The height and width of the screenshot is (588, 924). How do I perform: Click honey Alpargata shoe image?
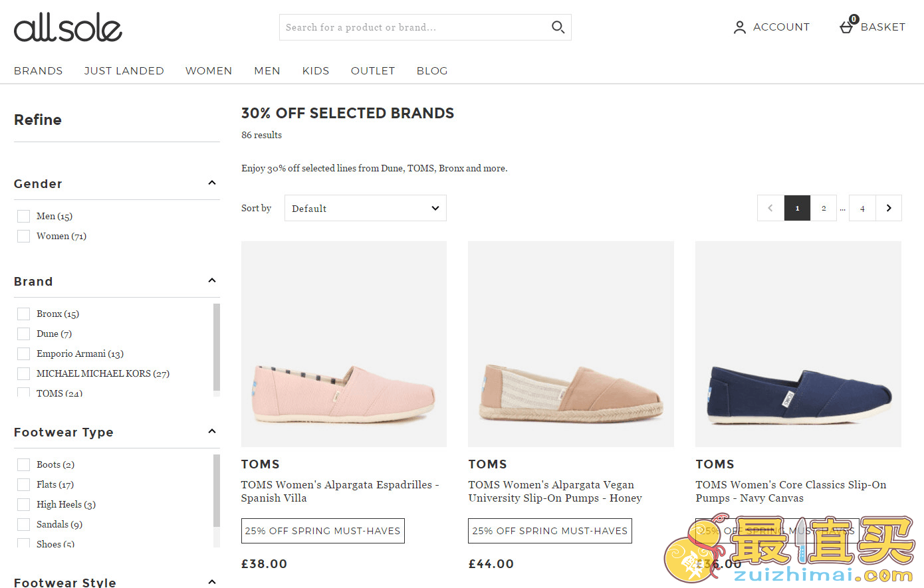(x=571, y=344)
